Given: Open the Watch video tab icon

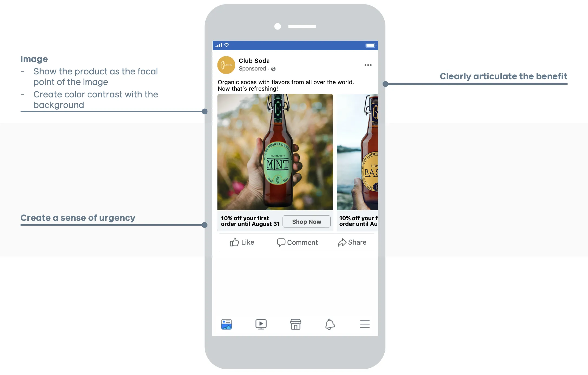Looking at the screenshot, I should pos(261,324).
